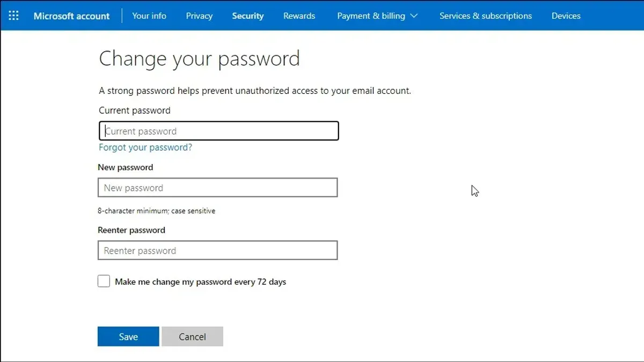Focus the New password field
The height and width of the screenshot is (362, 644).
click(x=217, y=188)
